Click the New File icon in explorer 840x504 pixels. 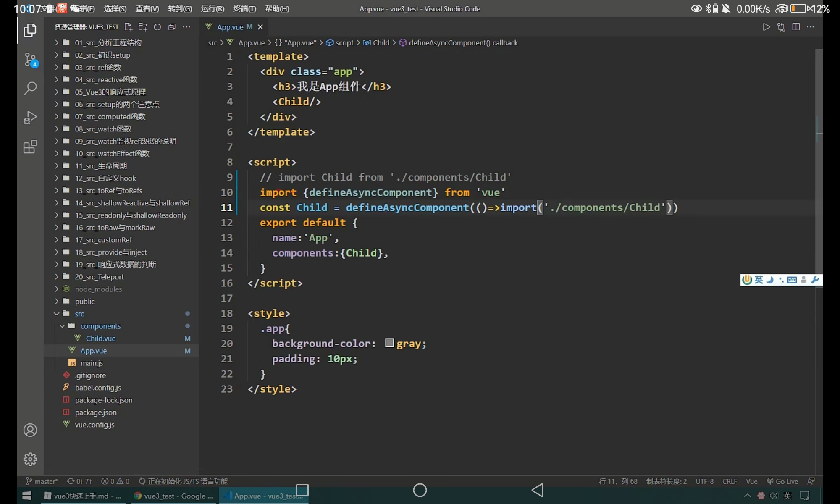pyautogui.click(x=129, y=27)
